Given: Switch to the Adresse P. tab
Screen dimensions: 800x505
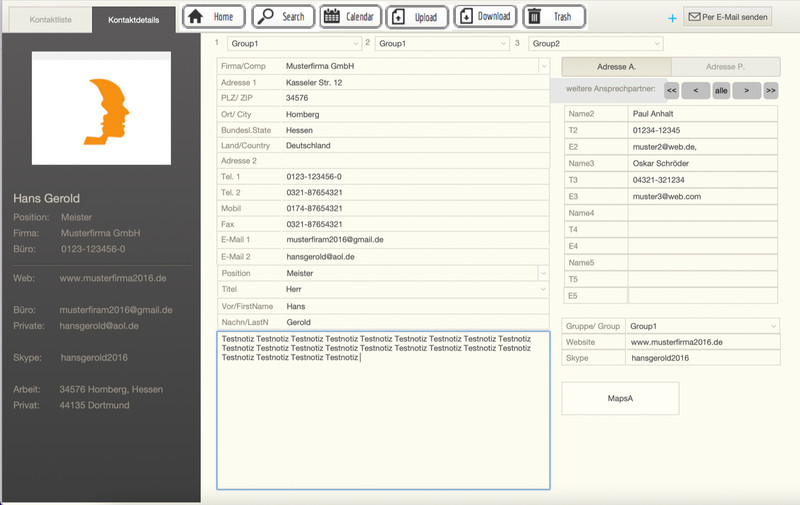Looking at the screenshot, I should (x=726, y=66).
